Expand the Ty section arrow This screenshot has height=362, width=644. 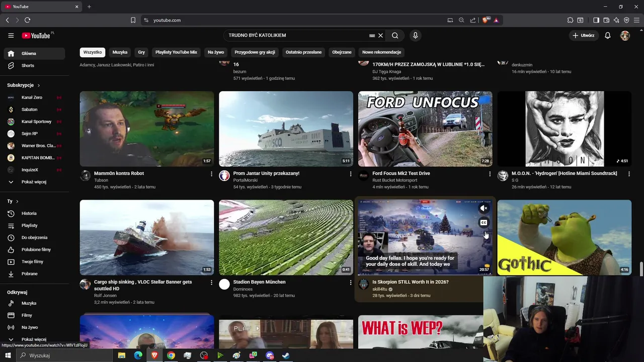pyautogui.click(x=17, y=201)
